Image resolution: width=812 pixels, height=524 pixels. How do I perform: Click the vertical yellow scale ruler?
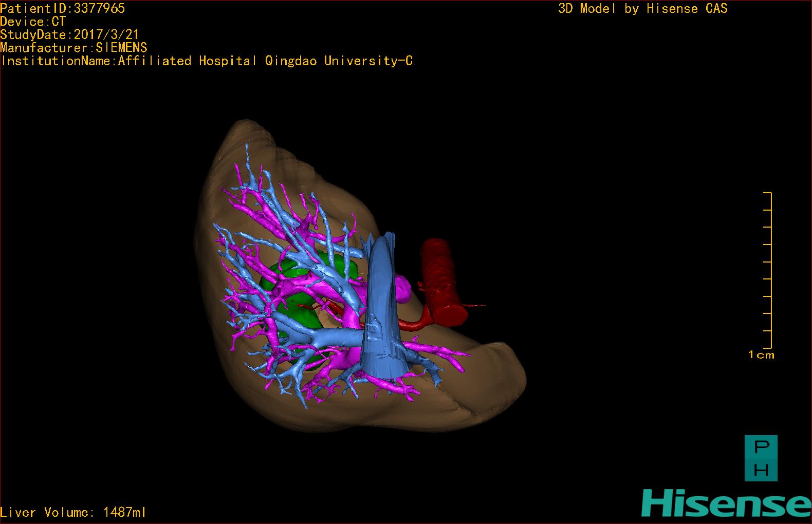pos(768,270)
